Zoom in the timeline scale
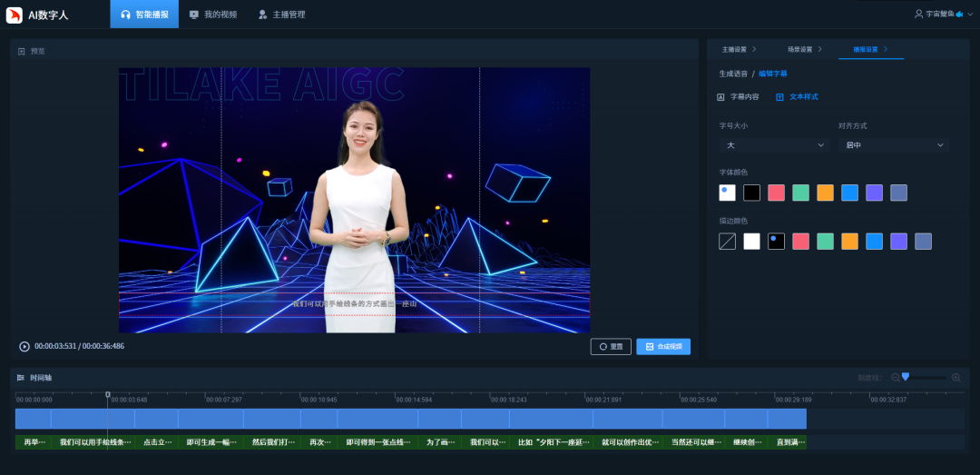This screenshot has height=475, width=980. tap(955, 378)
